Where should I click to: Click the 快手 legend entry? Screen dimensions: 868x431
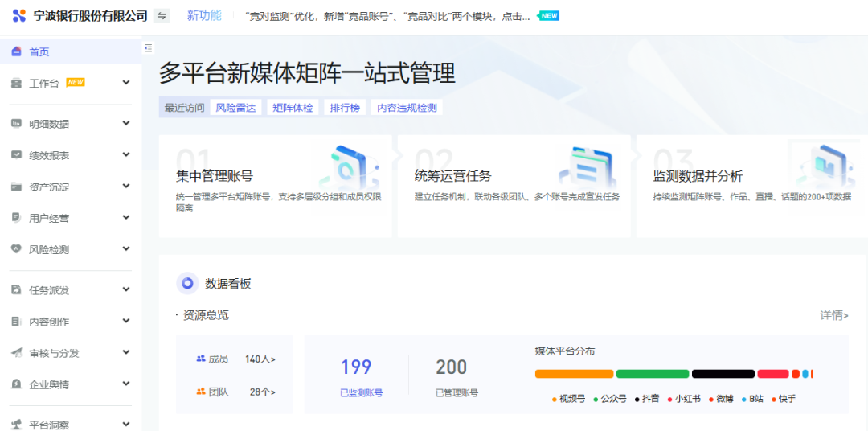point(784,399)
